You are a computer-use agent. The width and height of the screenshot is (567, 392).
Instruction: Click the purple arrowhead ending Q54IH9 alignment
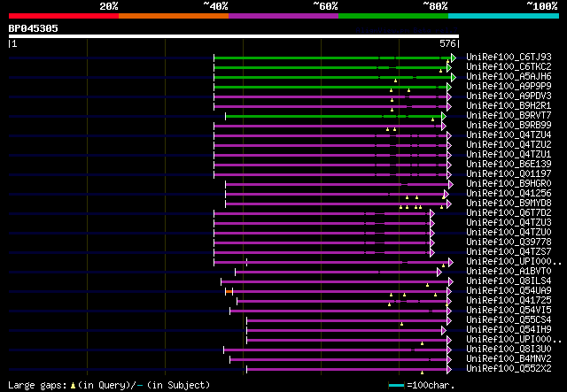tap(444, 331)
